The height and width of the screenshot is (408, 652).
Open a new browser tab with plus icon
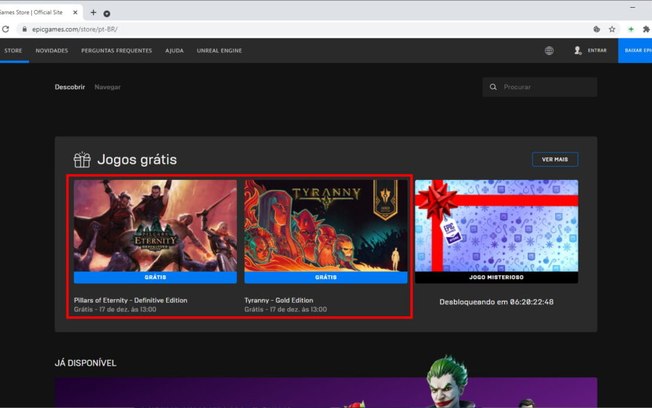93,12
